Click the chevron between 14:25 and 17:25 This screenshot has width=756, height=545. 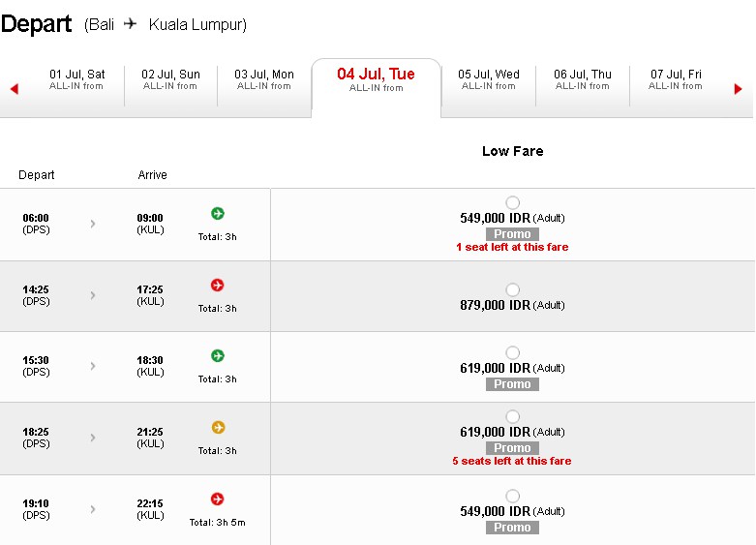pos(93,295)
